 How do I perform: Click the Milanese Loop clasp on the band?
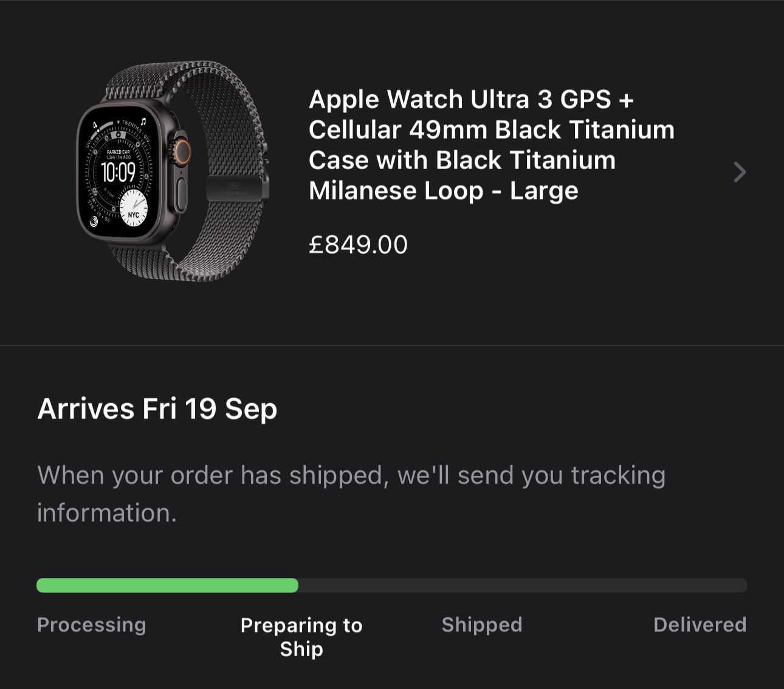point(237,187)
